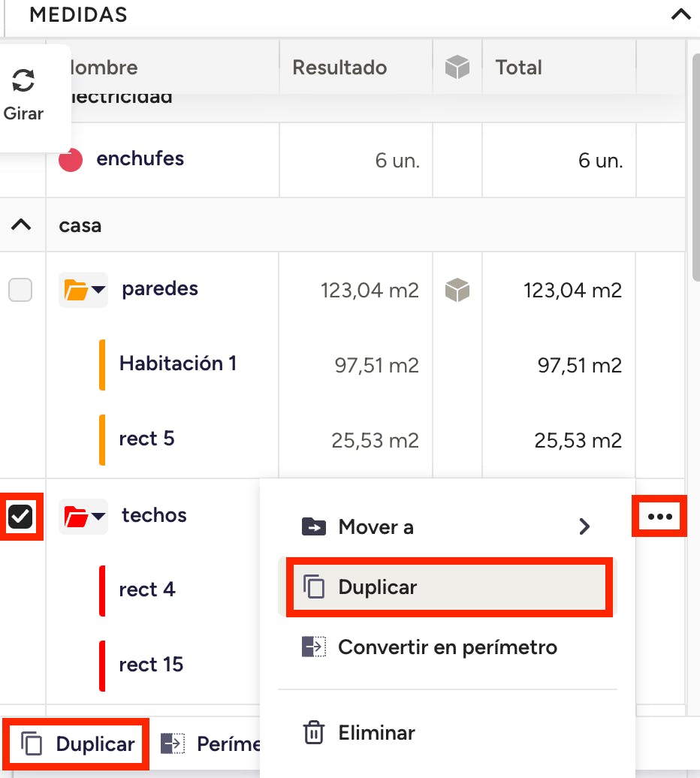Click the 3D cube icon in paredes row

click(457, 290)
